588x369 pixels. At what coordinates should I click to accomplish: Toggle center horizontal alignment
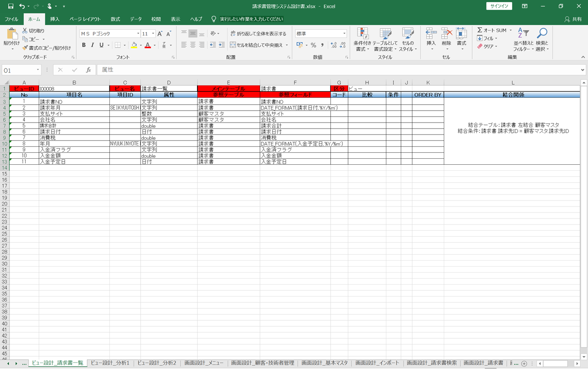coord(193,45)
